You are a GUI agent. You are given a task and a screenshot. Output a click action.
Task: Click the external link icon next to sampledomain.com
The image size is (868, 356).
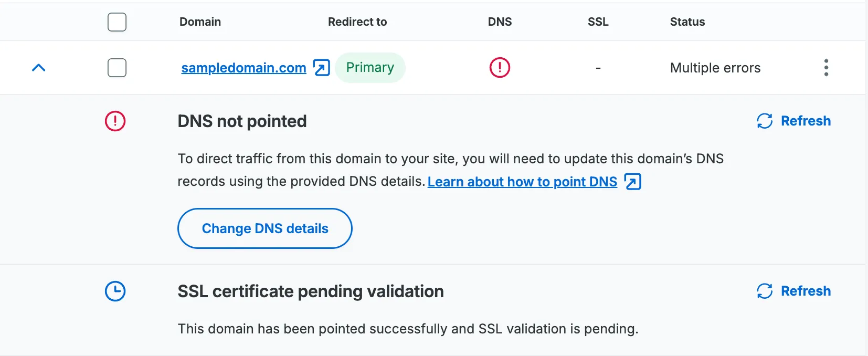(x=322, y=67)
